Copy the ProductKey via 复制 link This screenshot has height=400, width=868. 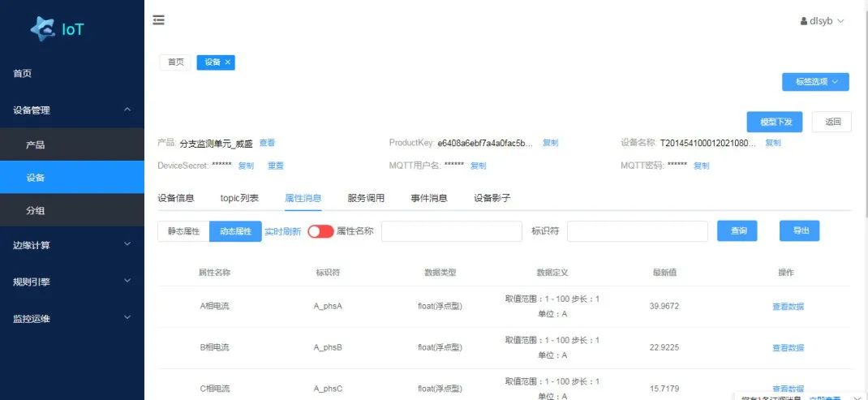550,143
